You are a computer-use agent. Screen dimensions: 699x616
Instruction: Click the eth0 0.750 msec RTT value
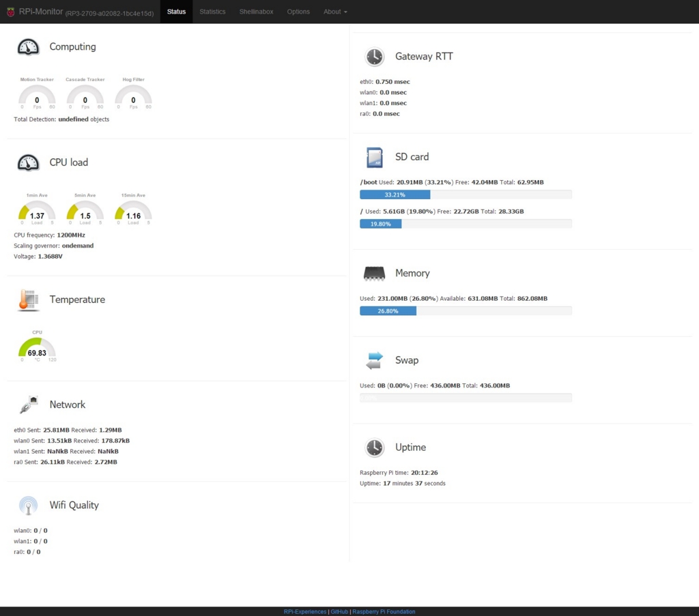click(393, 82)
